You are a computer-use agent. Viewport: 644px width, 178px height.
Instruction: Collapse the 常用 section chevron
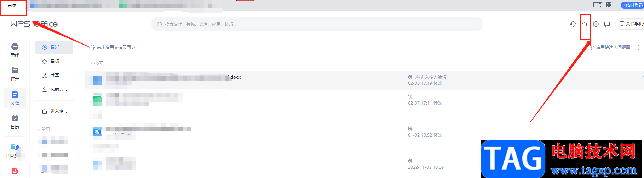[x=39, y=130]
